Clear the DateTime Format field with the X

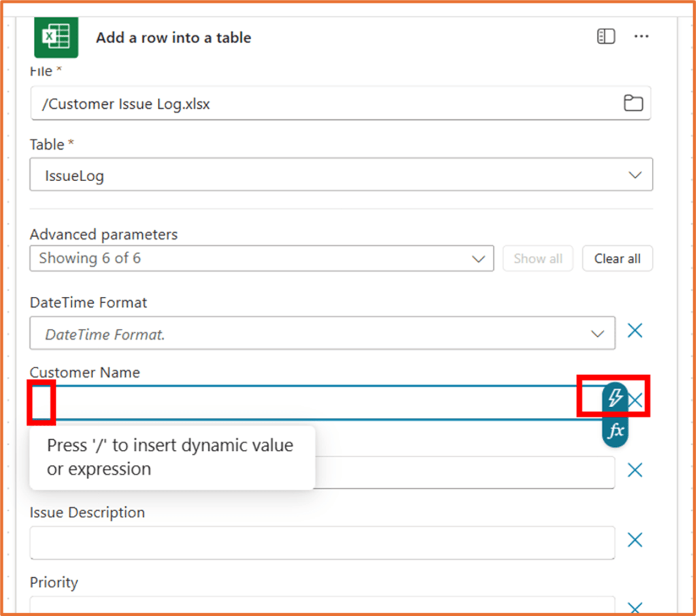(x=634, y=330)
